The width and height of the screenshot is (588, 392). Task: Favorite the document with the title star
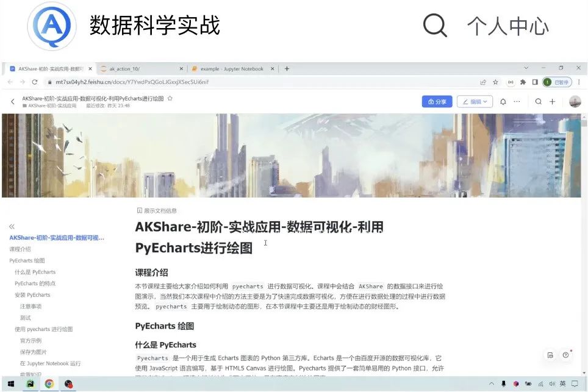tap(170, 99)
